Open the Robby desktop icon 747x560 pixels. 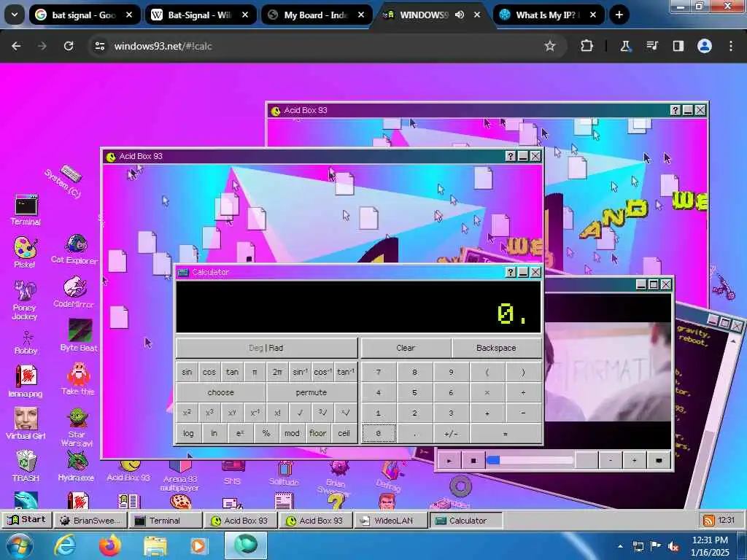(26, 343)
